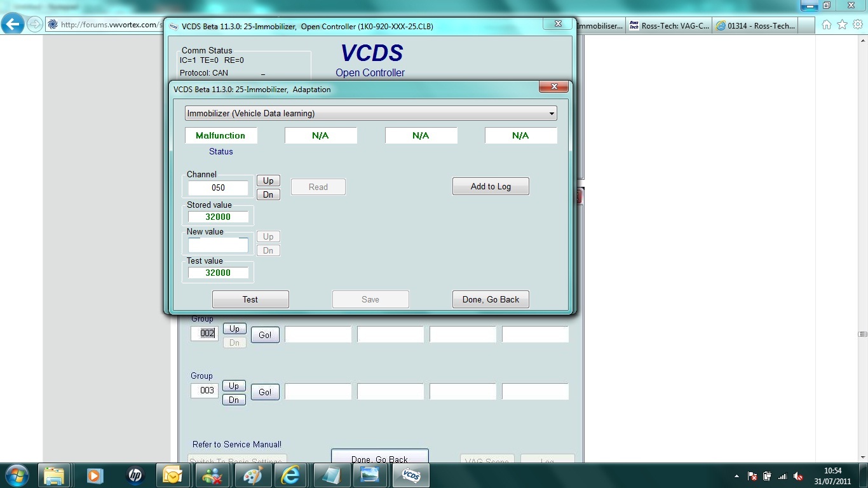Screen dimensions: 868x488
Task: Click Internet Explorer Home icon
Action: pos(827,25)
